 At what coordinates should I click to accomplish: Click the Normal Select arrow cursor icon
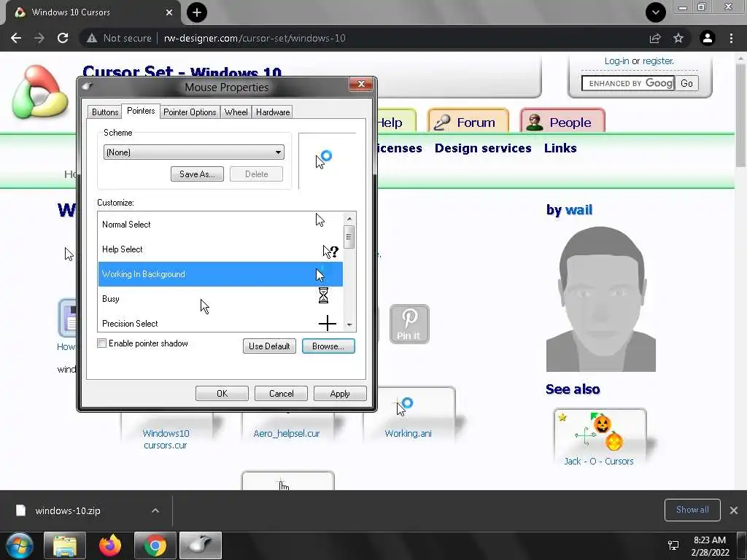pos(320,220)
